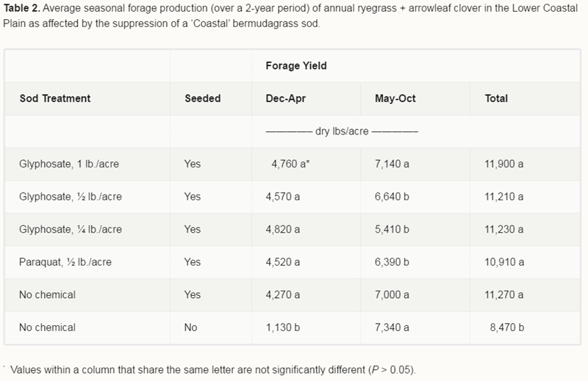Click the Forage Yield heading
588x381 pixels.
[x=296, y=66]
